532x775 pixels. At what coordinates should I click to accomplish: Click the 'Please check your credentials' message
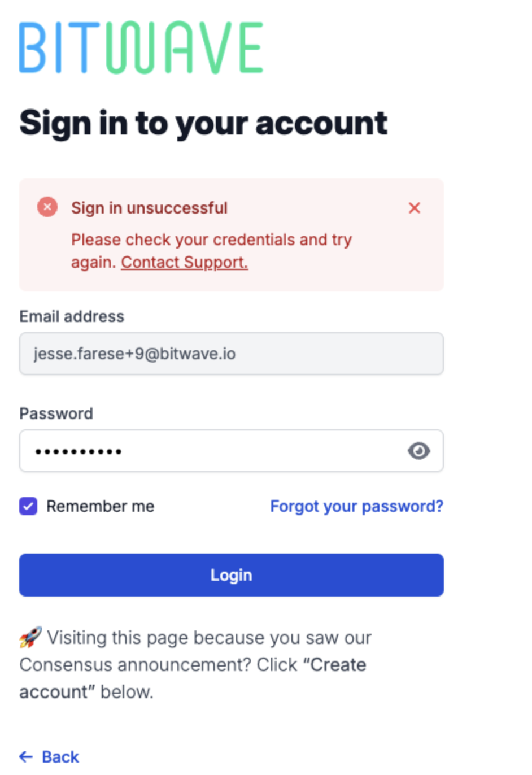click(x=211, y=251)
